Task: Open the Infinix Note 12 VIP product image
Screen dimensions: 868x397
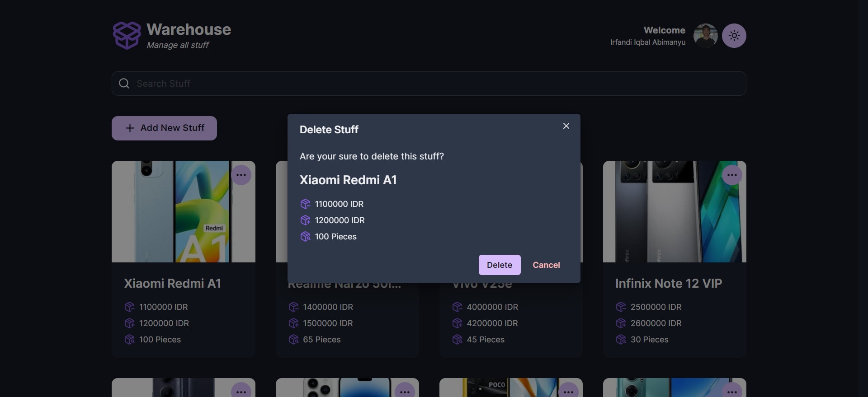Action: pyautogui.click(x=675, y=211)
